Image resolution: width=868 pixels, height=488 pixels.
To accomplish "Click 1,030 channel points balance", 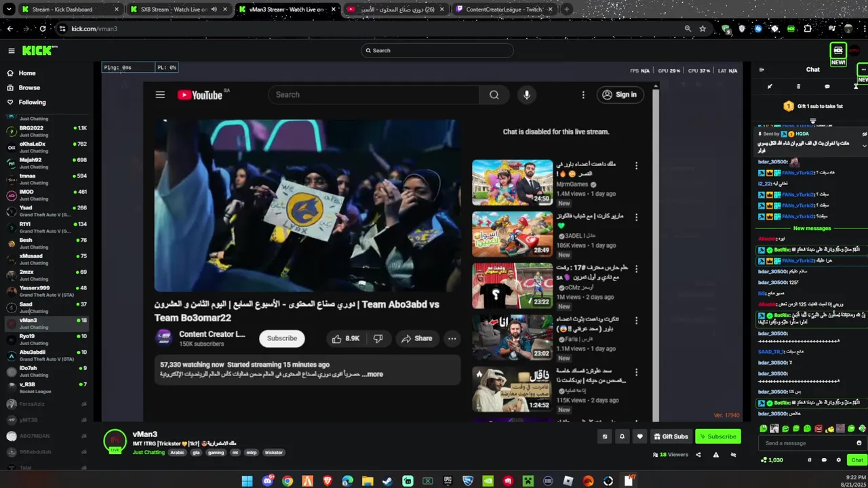I will pyautogui.click(x=772, y=460).
